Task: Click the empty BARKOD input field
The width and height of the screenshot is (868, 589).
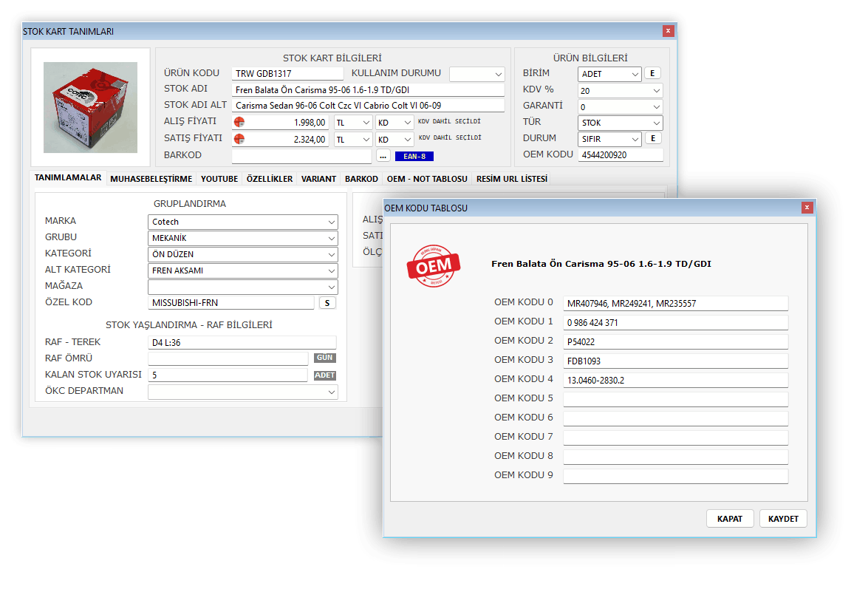Action: (x=301, y=156)
